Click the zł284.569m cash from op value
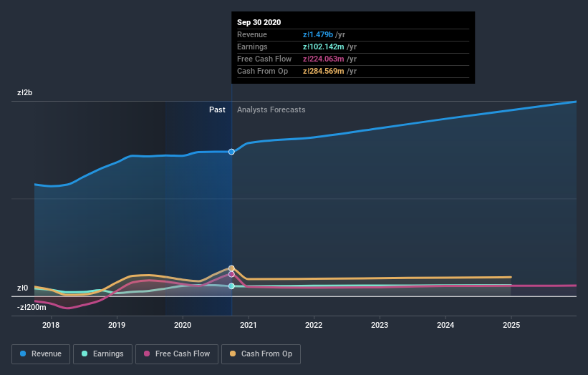This screenshot has width=588, height=375. pyautogui.click(x=324, y=71)
